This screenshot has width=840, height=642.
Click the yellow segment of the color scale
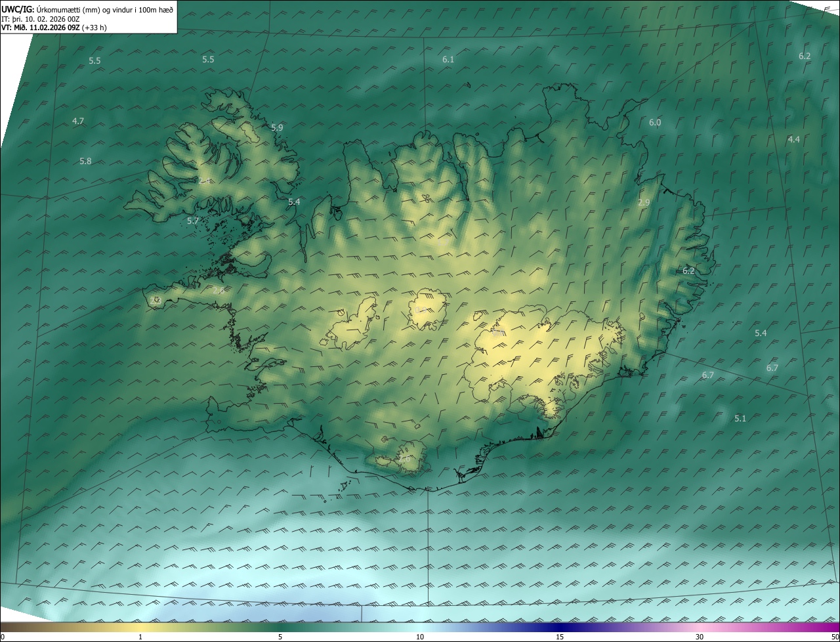click(x=140, y=627)
